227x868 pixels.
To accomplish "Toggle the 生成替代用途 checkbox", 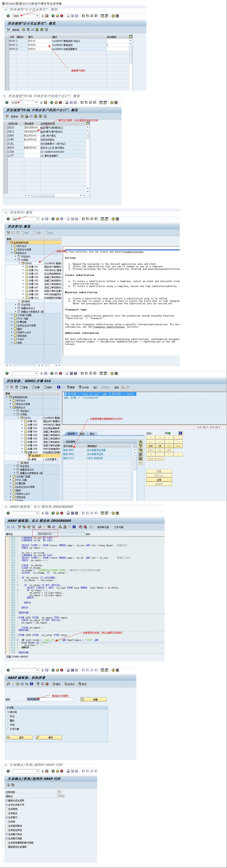I will (x=7, y=834).
